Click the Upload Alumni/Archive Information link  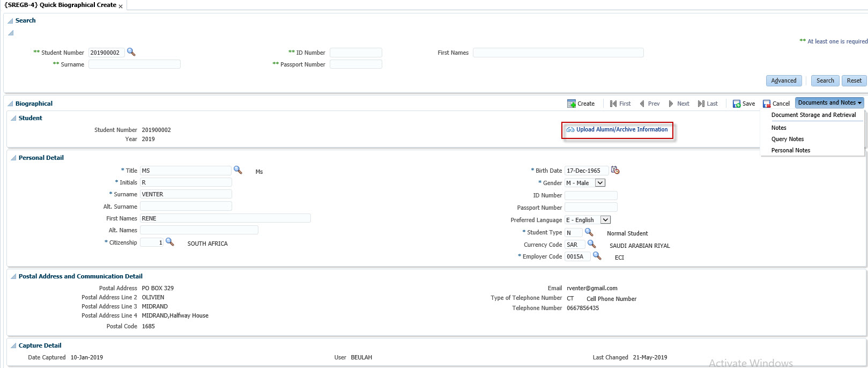(x=621, y=129)
